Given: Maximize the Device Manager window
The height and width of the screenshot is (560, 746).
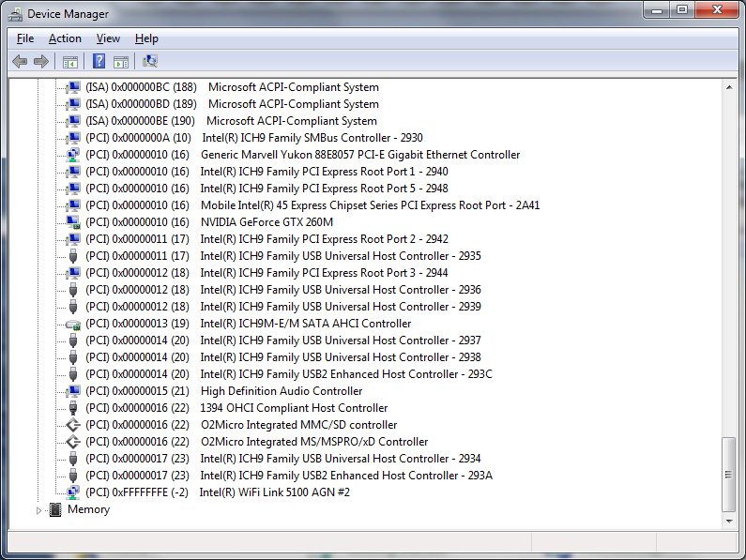Looking at the screenshot, I should [x=682, y=10].
